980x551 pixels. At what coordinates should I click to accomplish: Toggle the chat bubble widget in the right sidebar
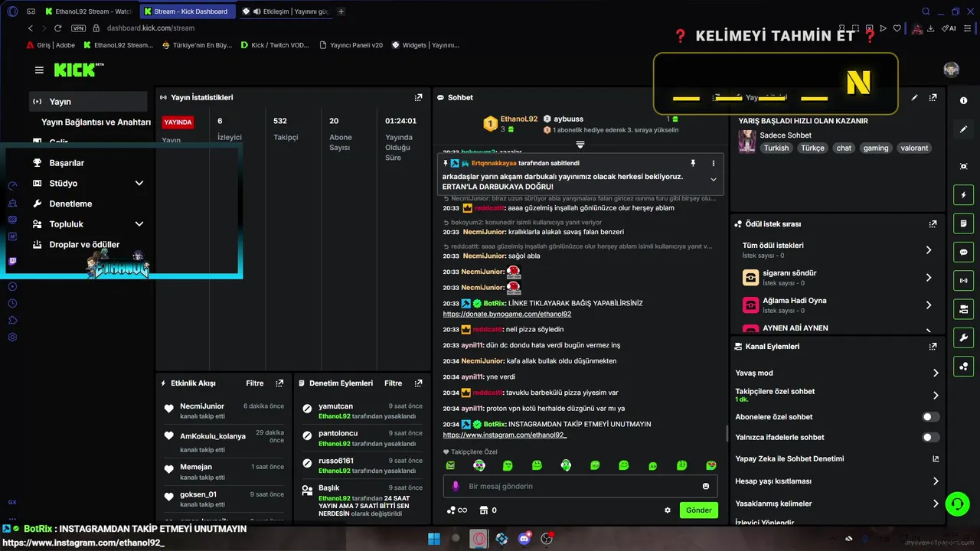963,252
